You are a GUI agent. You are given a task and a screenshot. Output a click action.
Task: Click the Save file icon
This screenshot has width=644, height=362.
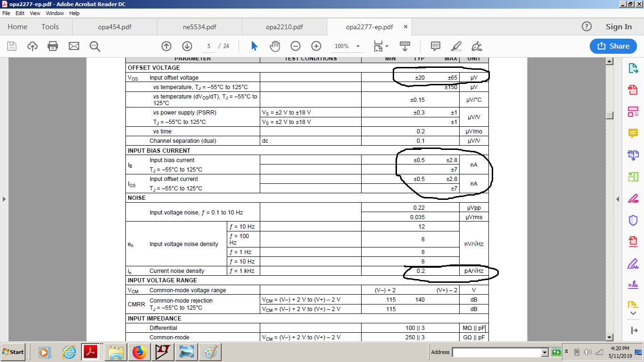[x=12, y=46]
